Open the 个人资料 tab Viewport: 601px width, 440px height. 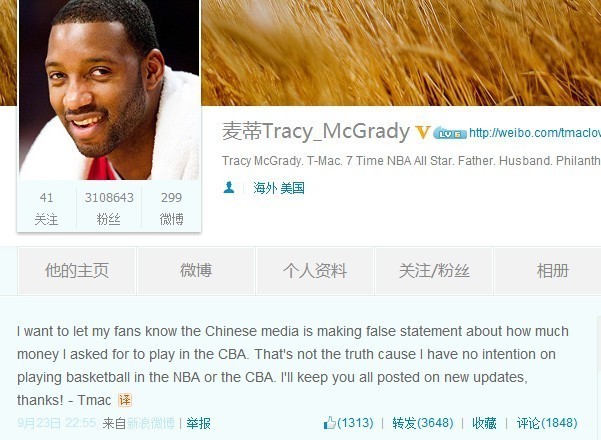315,271
